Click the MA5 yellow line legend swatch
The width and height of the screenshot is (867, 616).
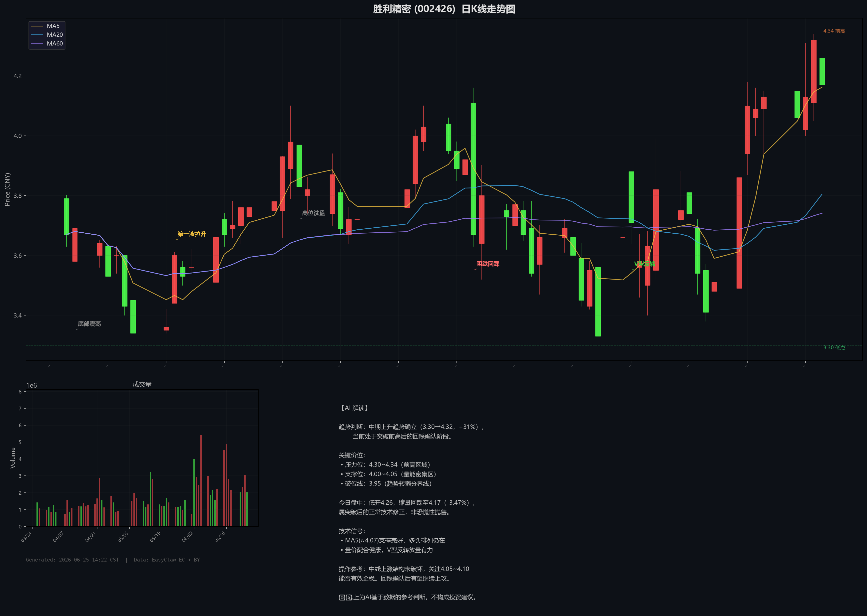[x=37, y=26]
